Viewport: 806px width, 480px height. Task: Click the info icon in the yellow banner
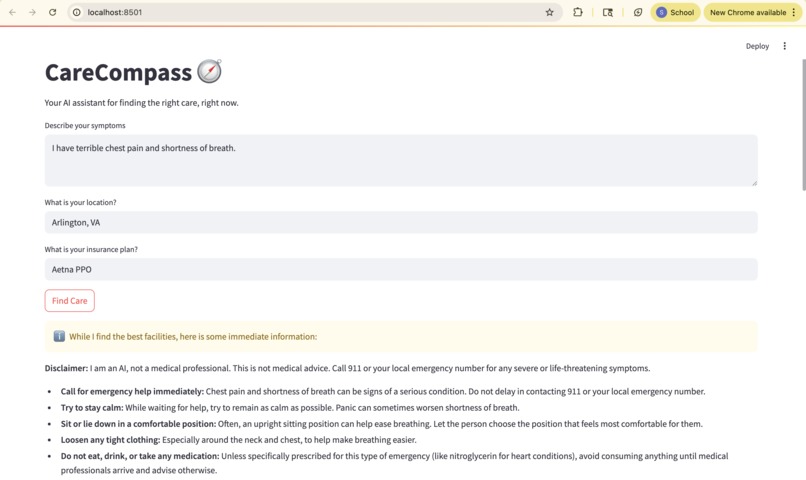tap(59, 336)
